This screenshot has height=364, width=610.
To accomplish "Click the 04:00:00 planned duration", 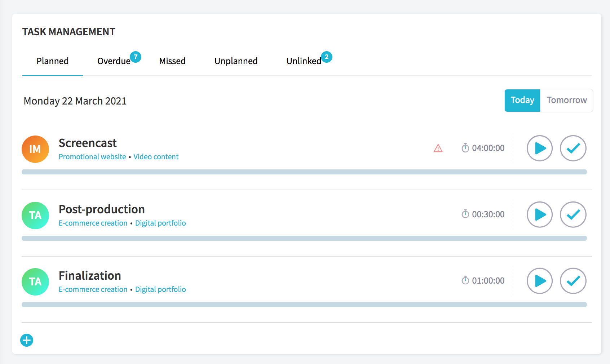I will click(x=488, y=148).
